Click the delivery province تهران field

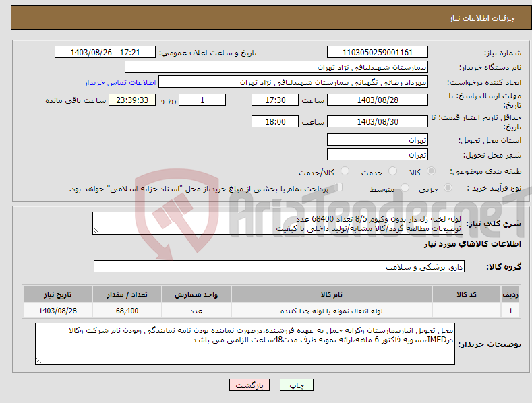click(x=378, y=139)
